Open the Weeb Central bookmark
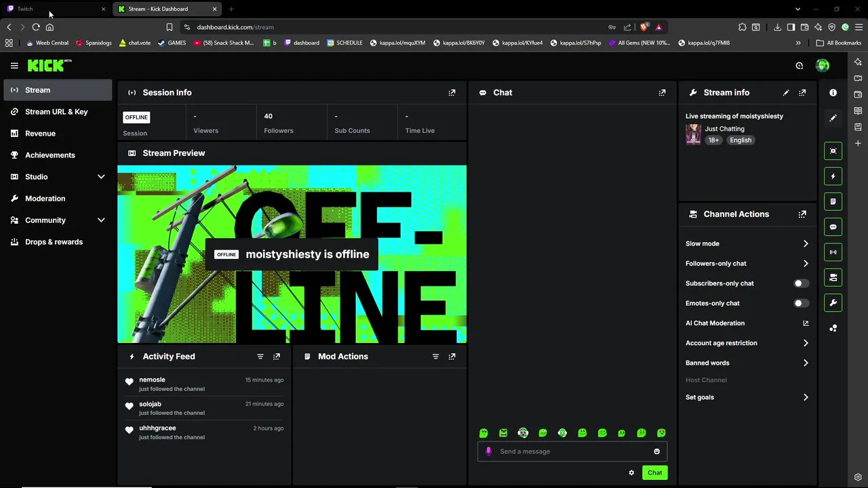The width and height of the screenshot is (868, 488). [x=47, y=43]
